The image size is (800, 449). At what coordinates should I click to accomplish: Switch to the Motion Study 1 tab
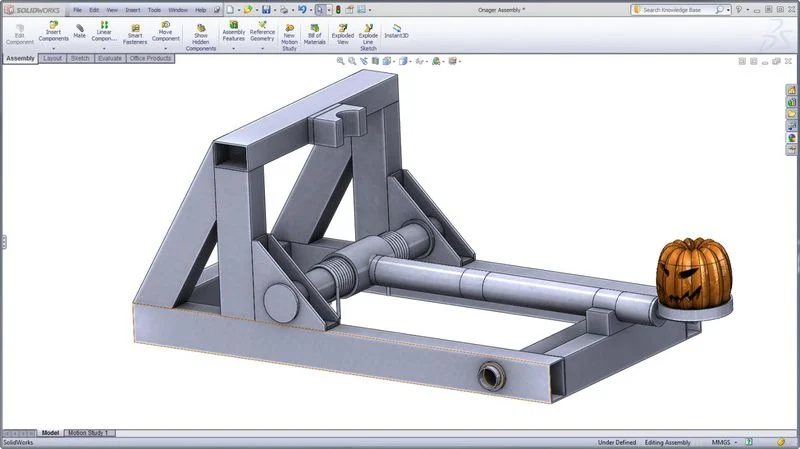(x=89, y=433)
